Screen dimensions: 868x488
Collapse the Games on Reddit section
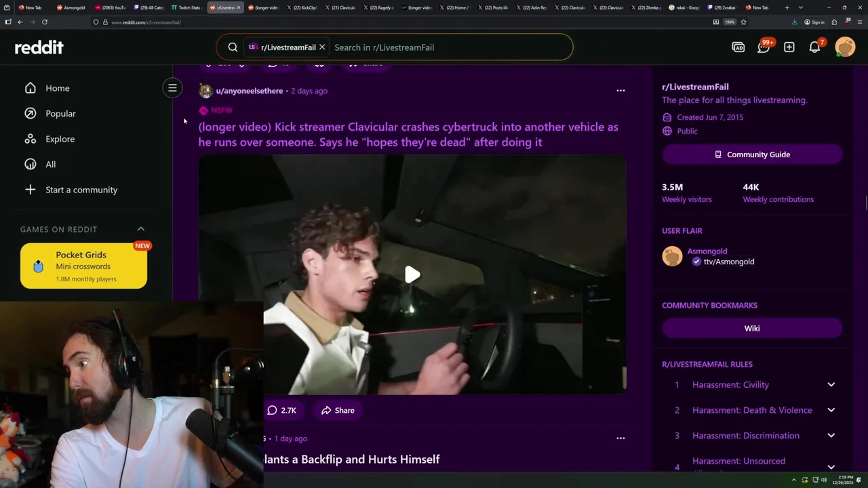141,229
